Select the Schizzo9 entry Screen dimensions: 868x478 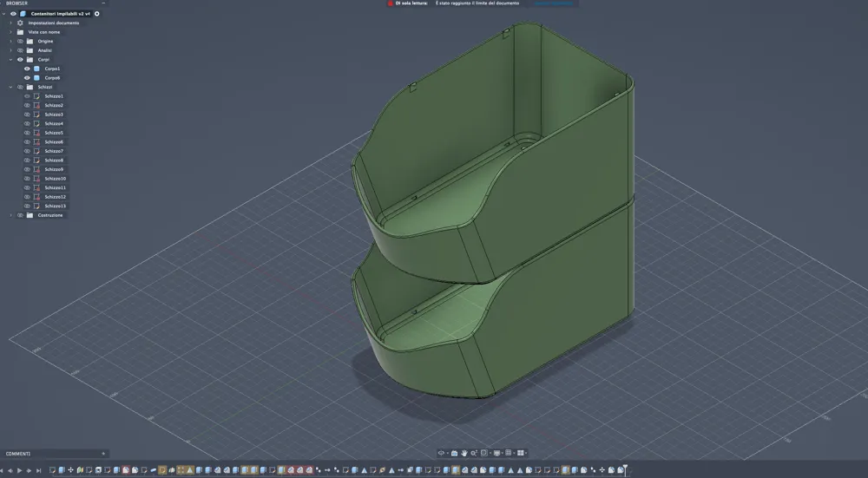tap(54, 169)
